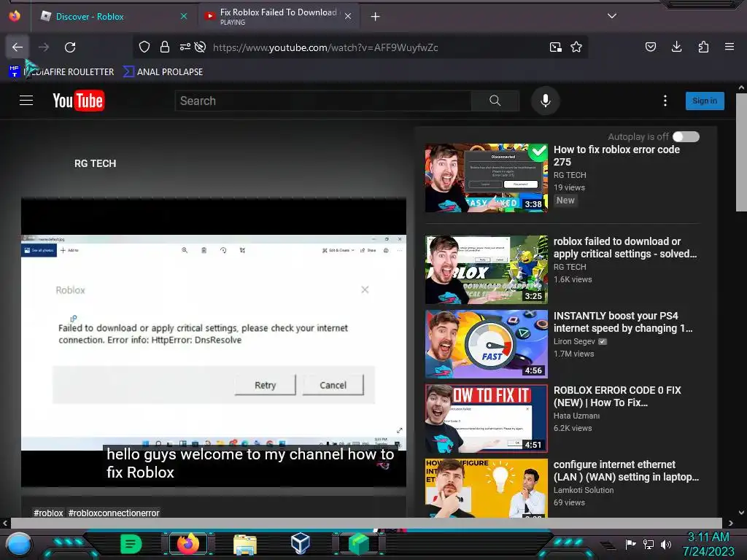Toggle the Autoplay switch

tap(686, 136)
